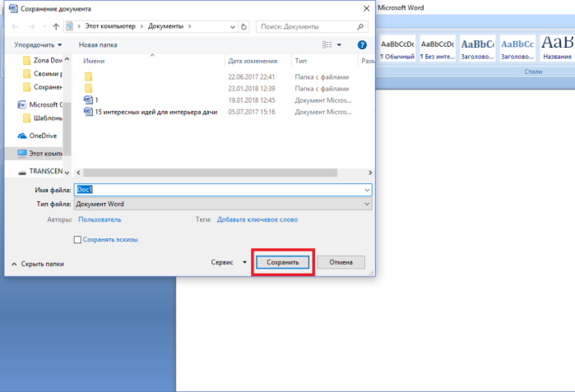Toggle the Сохранять эскизы checkbox
This screenshot has width=575, height=392.
[77, 240]
